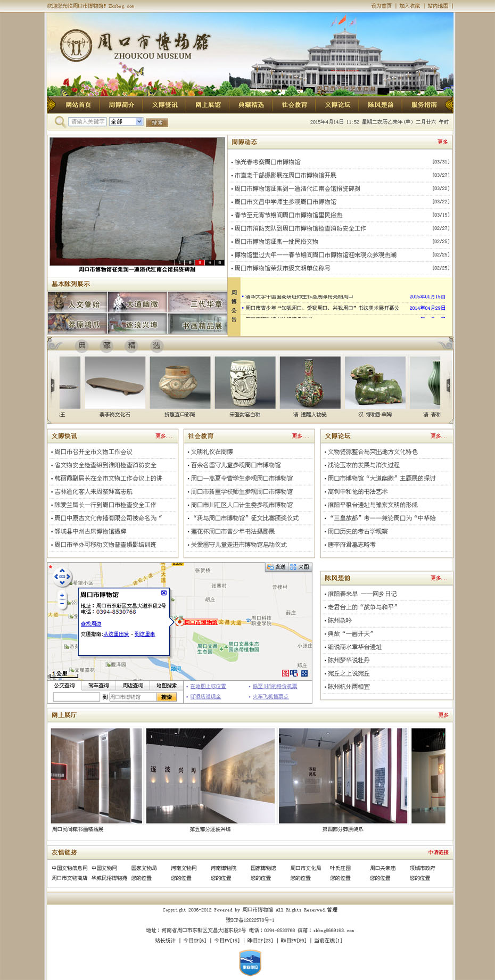Click the map zoom-out minus icon
This screenshot has width=495, height=980.
coord(62,603)
